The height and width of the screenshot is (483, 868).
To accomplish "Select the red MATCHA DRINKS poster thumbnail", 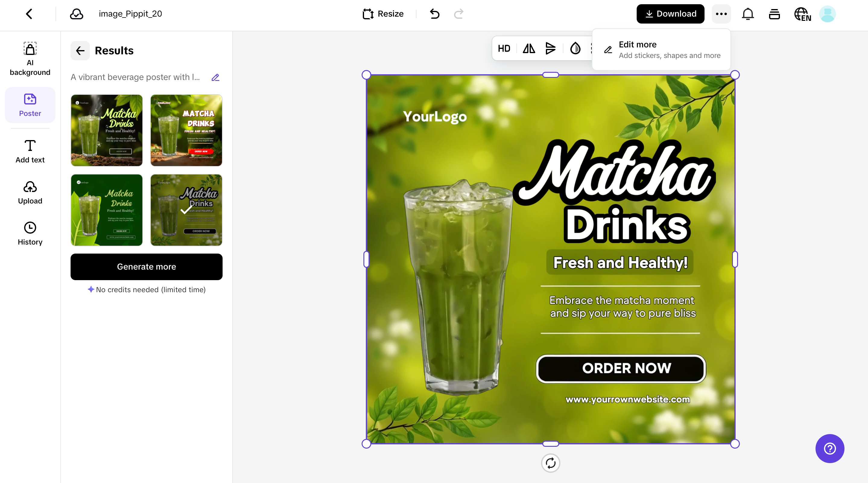I will [x=186, y=130].
